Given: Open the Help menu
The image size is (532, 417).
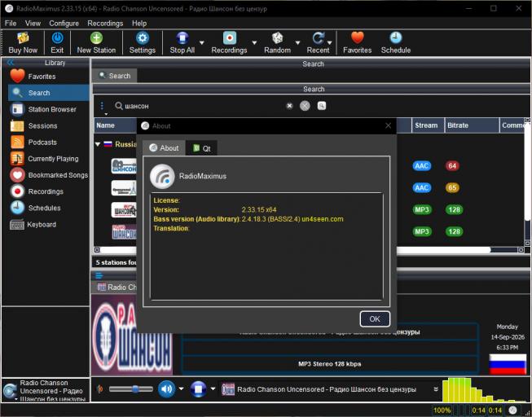Looking at the screenshot, I should pyautogui.click(x=139, y=23).
